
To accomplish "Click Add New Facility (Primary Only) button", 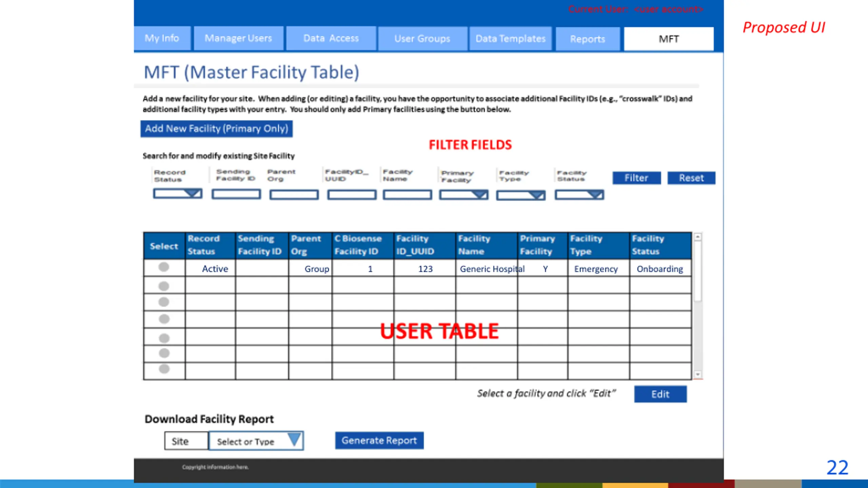I will point(216,129).
